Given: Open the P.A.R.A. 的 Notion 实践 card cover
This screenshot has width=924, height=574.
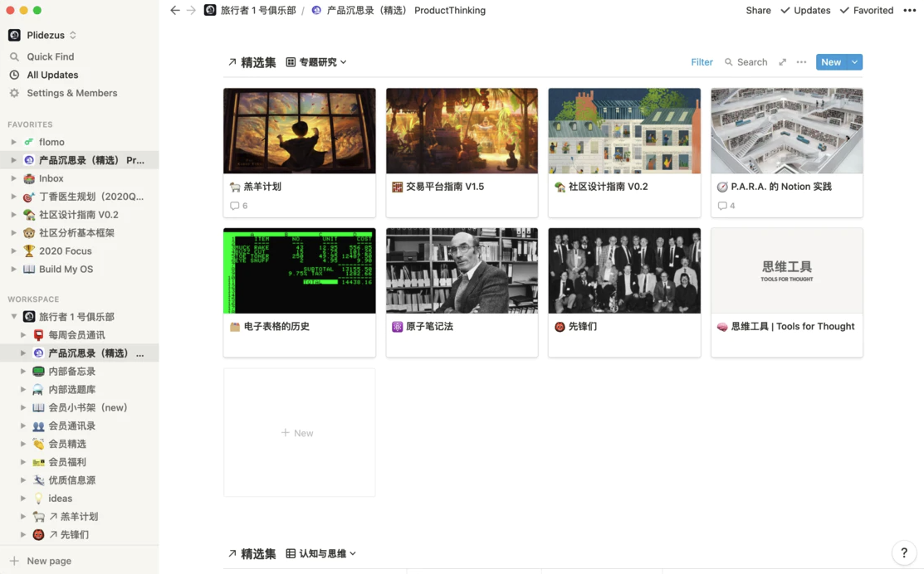Looking at the screenshot, I should [787, 131].
